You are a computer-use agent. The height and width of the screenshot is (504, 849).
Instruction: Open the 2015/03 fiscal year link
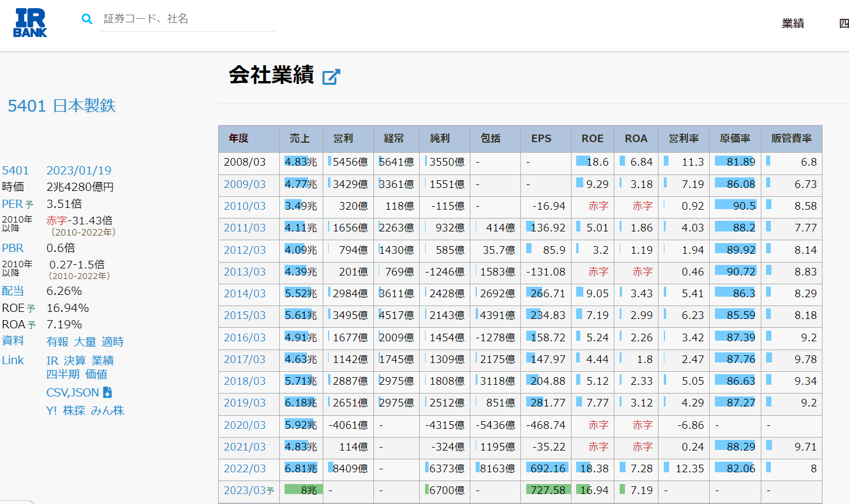(x=245, y=315)
